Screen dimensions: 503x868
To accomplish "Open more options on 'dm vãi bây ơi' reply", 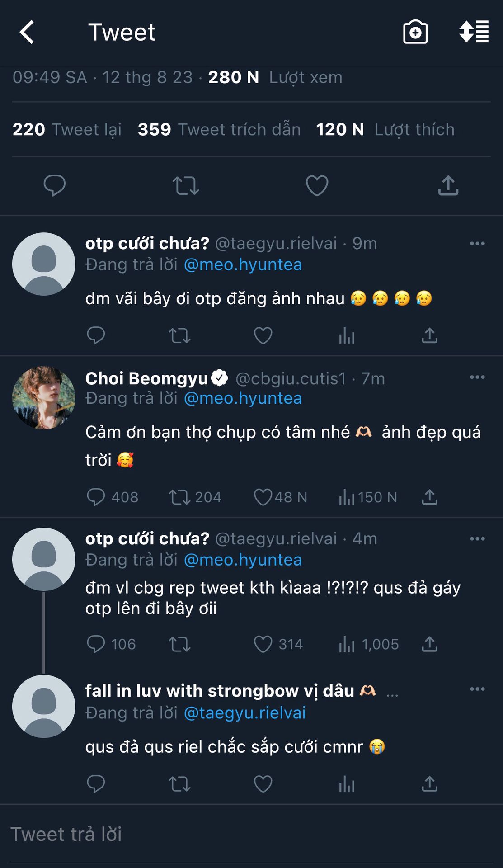I will pos(477,243).
